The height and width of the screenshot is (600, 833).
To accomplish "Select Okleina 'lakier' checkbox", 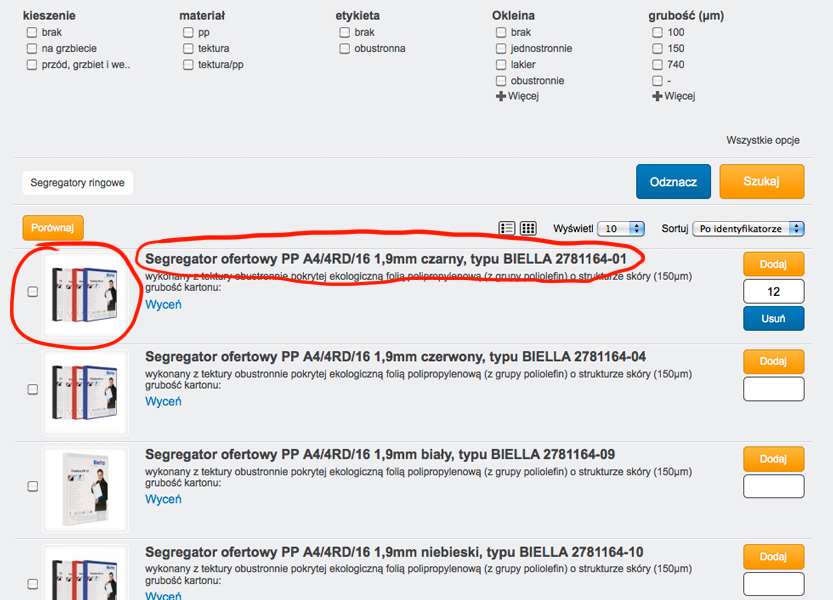I will [501, 65].
